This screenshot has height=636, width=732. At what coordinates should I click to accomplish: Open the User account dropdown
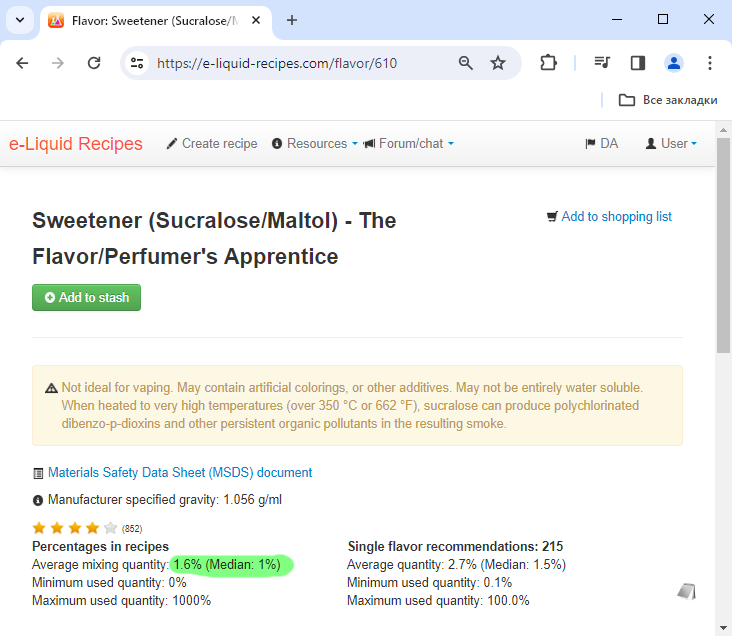pyautogui.click(x=671, y=143)
